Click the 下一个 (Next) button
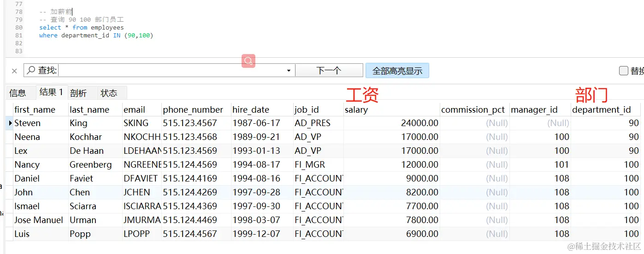The image size is (644, 254). pyautogui.click(x=329, y=70)
